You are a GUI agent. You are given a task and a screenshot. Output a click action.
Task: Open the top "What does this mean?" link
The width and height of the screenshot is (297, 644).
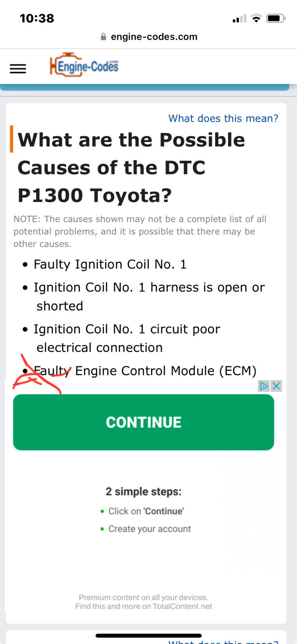(223, 118)
